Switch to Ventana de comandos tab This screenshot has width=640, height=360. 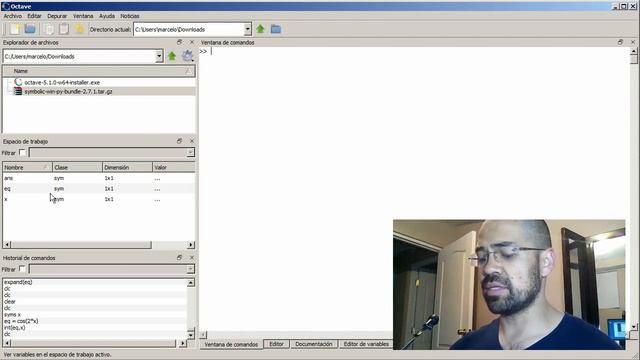pyautogui.click(x=231, y=344)
